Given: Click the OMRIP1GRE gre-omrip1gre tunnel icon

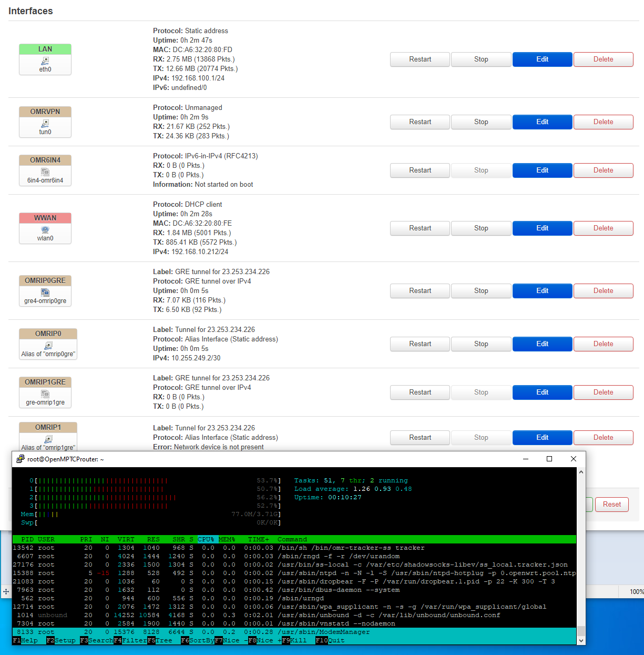Looking at the screenshot, I should coord(45,394).
